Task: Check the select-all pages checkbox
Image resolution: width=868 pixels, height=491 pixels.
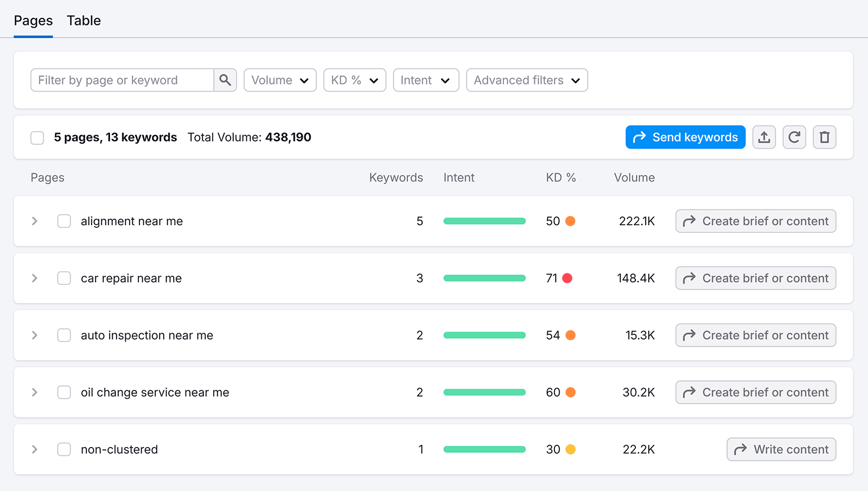Action: pyautogui.click(x=37, y=137)
